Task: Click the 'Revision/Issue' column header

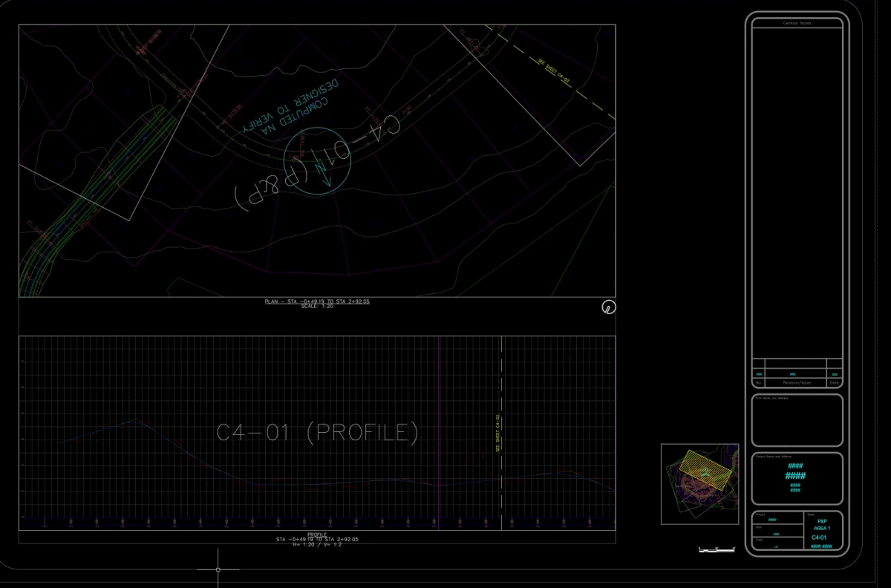Action: (797, 383)
